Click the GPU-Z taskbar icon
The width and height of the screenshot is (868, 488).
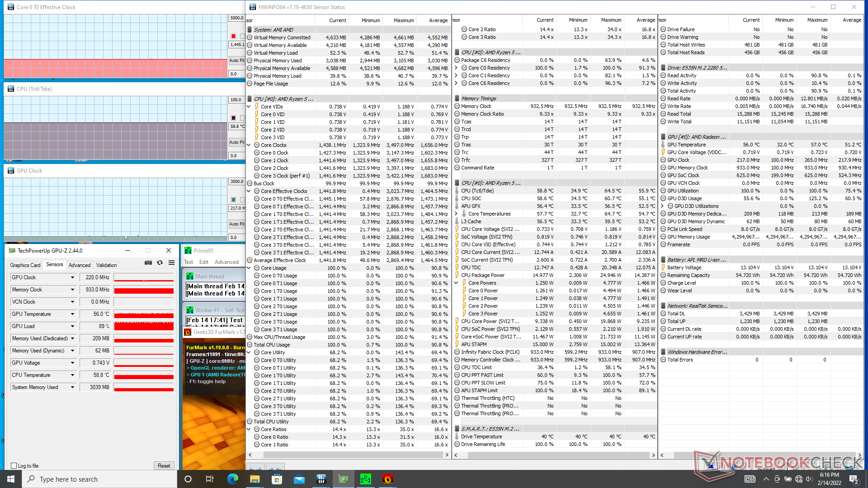344,479
